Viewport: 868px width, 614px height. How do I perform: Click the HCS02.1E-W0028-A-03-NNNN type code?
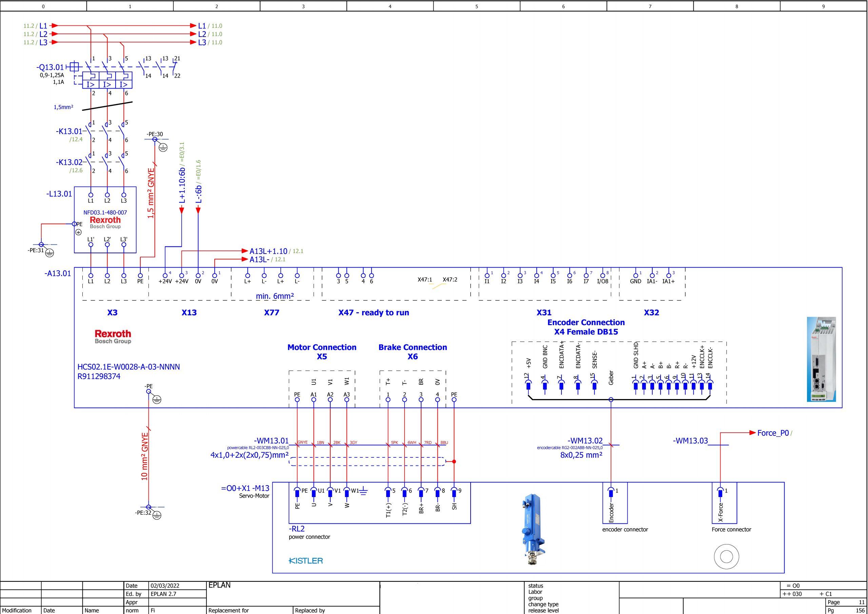coord(129,367)
